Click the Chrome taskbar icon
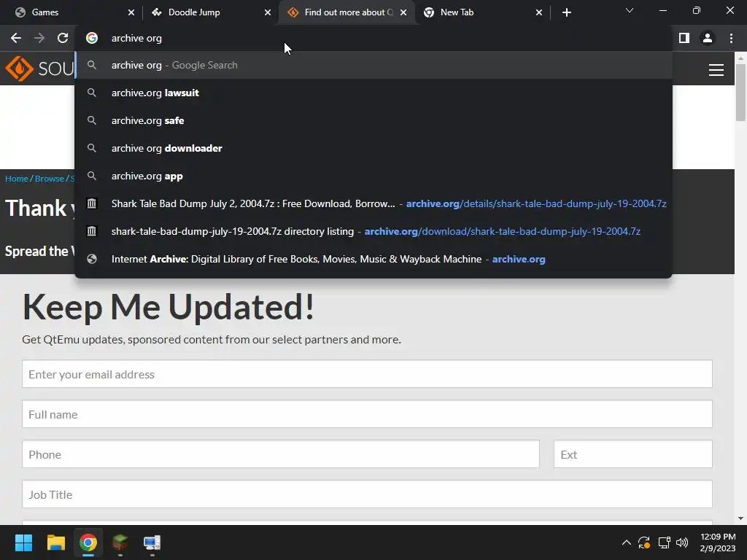The height and width of the screenshot is (560, 747). pyautogui.click(x=88, y=542)
